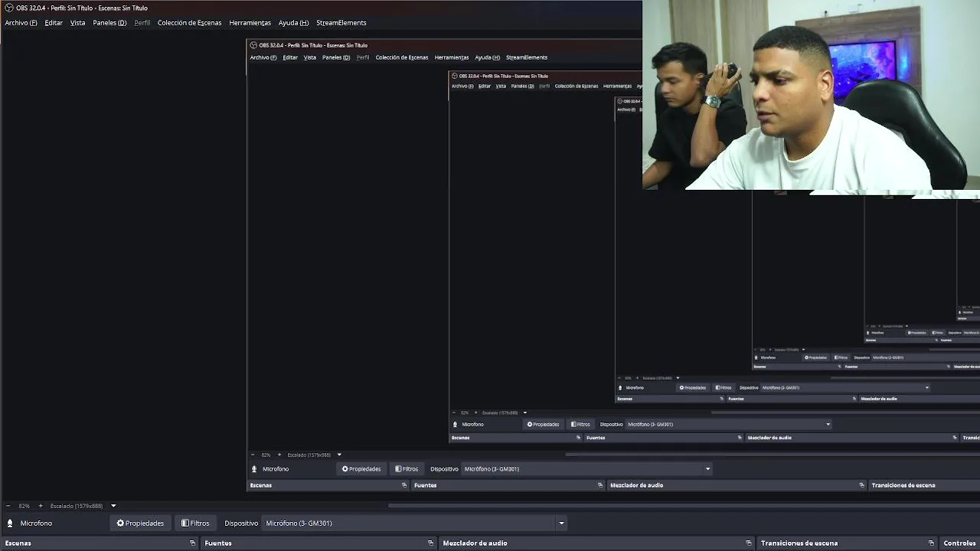Float the main Transiciones de escena dock via pop-out icon

931,543
